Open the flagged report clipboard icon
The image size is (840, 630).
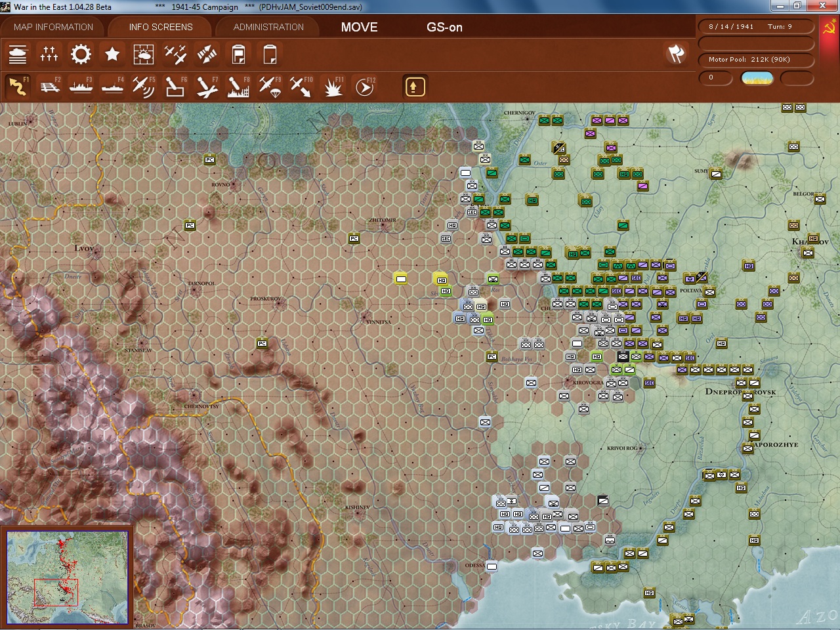pos(238,54)
